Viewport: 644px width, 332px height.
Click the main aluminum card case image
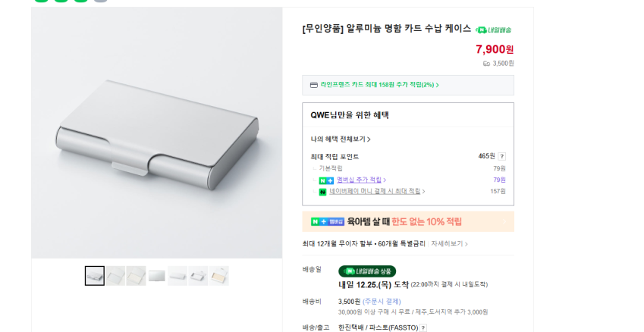point(156,133)
